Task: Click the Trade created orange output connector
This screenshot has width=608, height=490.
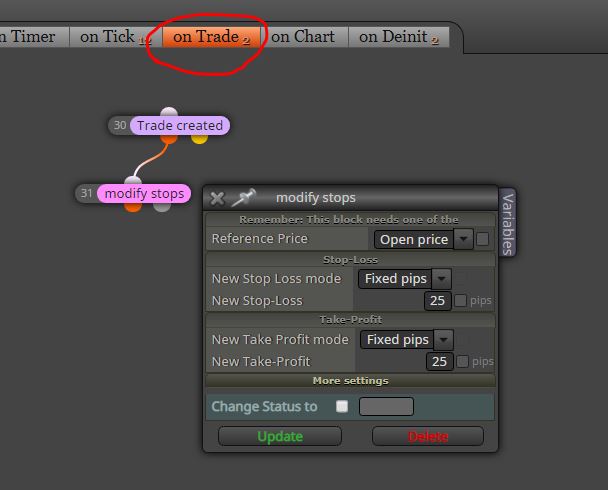Action: point(169,138)
